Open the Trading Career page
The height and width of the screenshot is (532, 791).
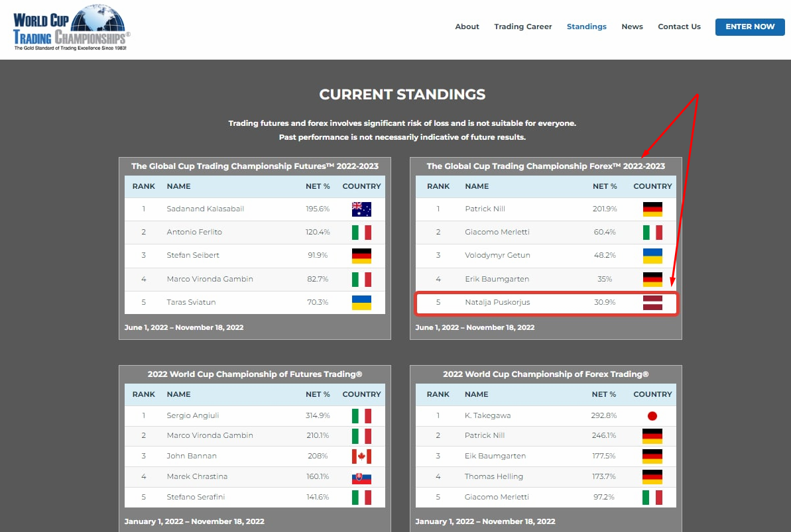click(522, 27)
